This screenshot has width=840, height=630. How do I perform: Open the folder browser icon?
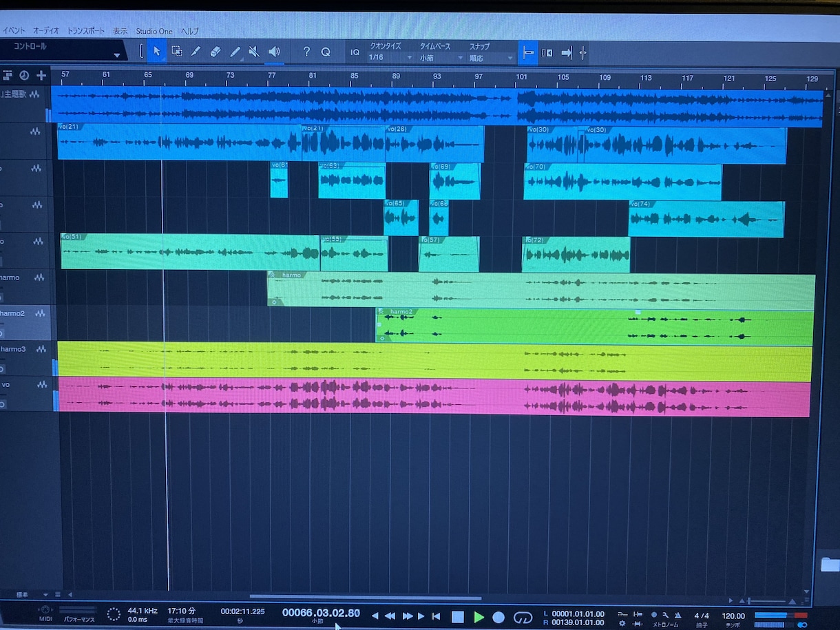830,565
